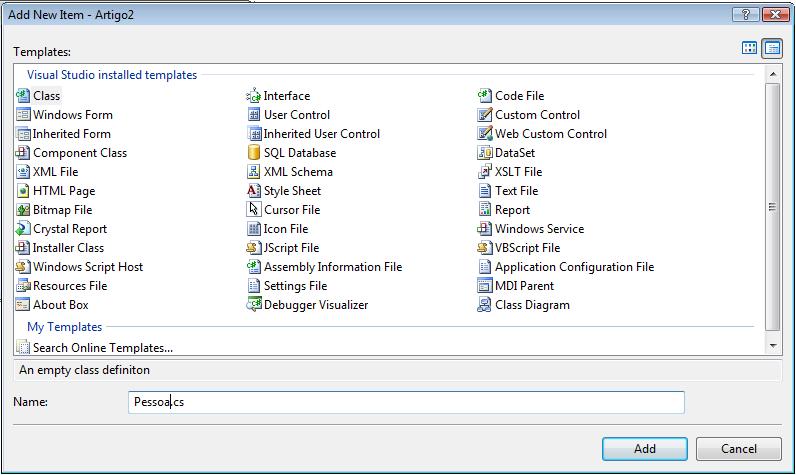The height and width of the screenshot is (475, 796).
Task: Select the Interface template item
Action: pos(286,96)
